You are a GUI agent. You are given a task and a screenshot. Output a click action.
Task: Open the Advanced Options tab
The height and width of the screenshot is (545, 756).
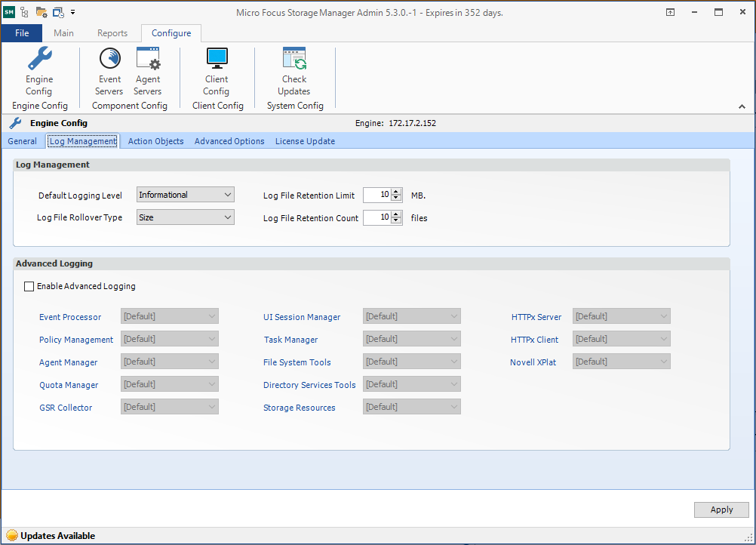pos(229,141)
